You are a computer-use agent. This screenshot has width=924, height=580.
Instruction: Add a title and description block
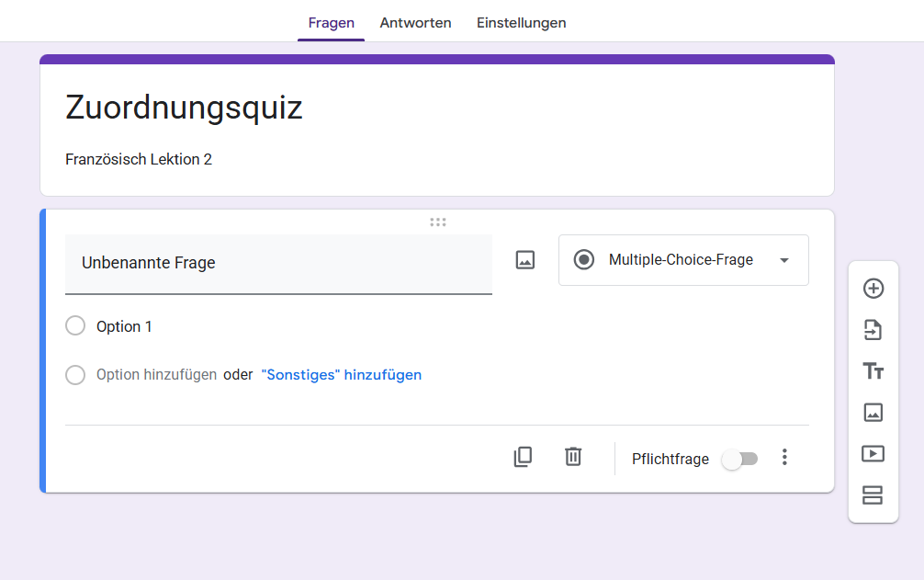coord(873,370)
